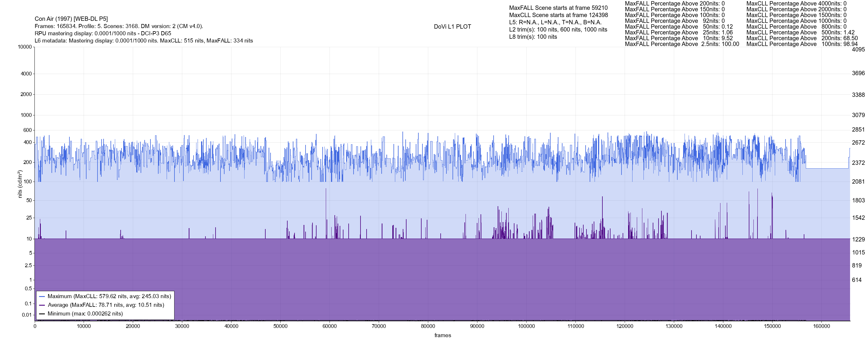Select the Maximum MaxCLL legend entry text
The width and height of the screenshot is (868, 347).
pyautogui.click(x=109, y=296)
